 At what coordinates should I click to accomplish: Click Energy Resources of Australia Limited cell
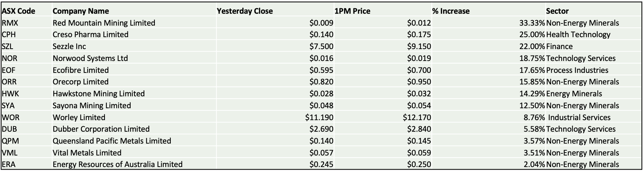(118, 165)
